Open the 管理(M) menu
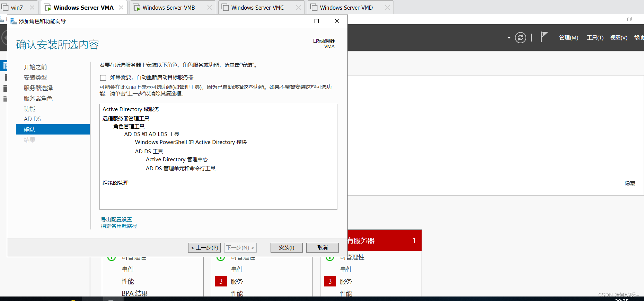This screenshot has height=301, width=644. (568, 37)
